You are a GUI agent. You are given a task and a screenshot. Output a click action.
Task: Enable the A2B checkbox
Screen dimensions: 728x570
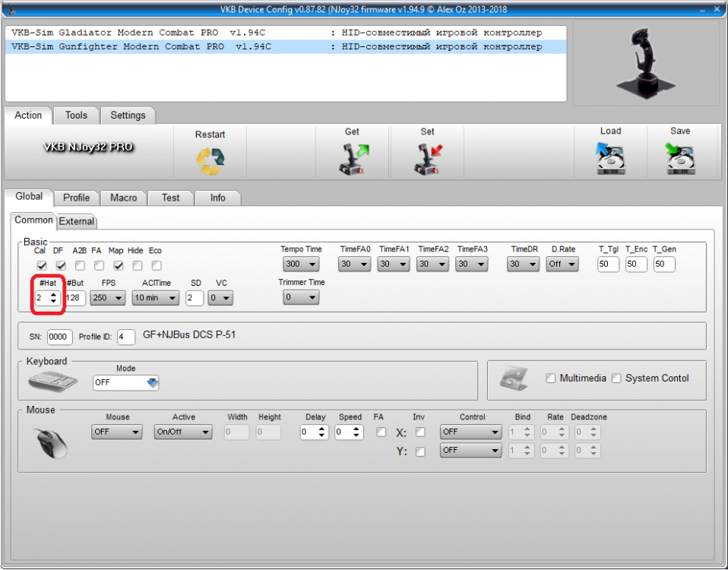[80, 265]
